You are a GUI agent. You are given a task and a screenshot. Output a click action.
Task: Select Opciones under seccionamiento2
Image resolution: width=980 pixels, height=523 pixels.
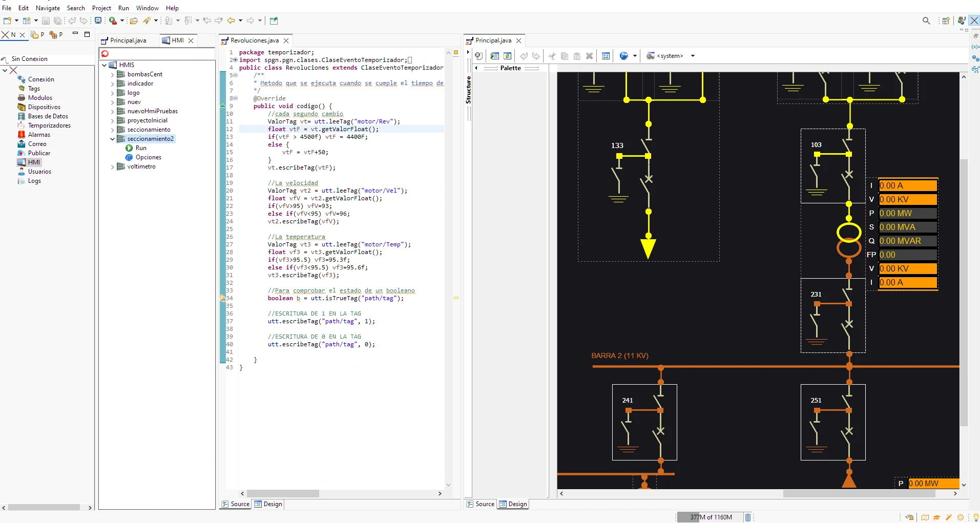coord(148,157)
